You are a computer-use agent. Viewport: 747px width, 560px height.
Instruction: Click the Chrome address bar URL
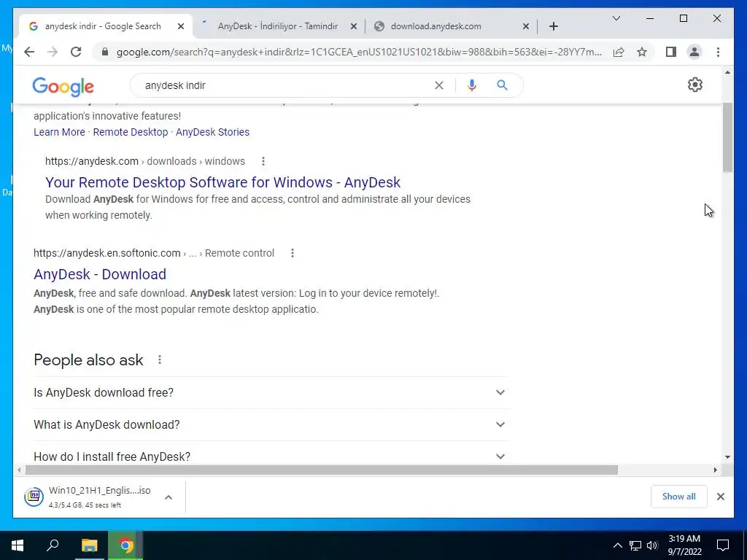tap(358, 52)
